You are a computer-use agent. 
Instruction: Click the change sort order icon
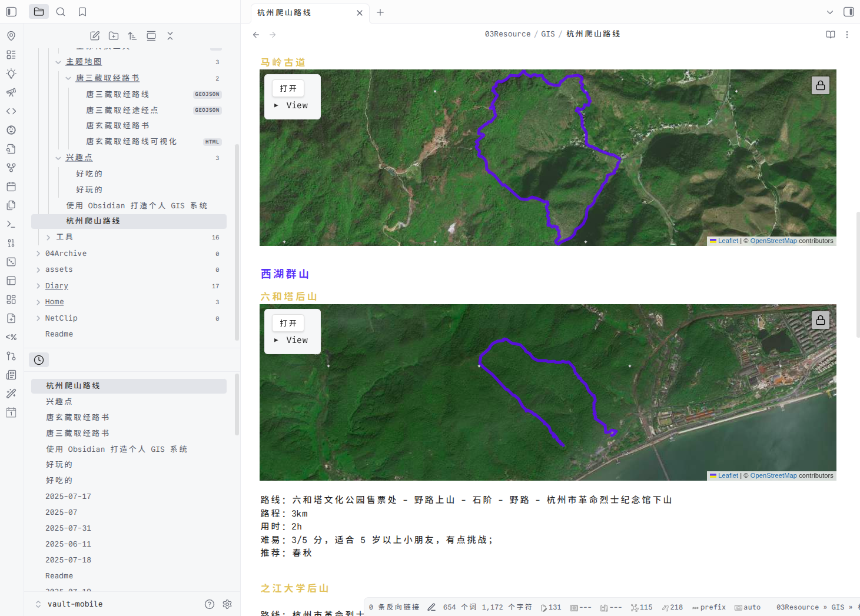[132, 36]
